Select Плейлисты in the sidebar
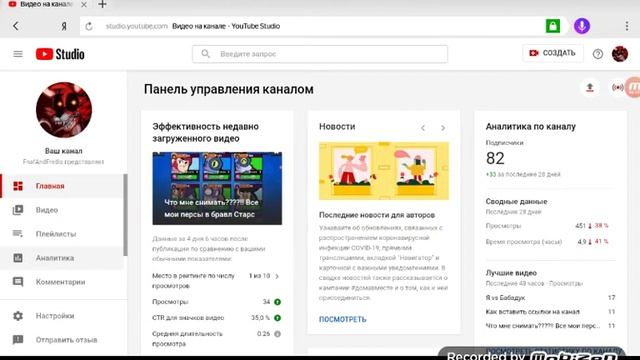Viewport: 640px width, 360px height. click(x=62, y=234)
